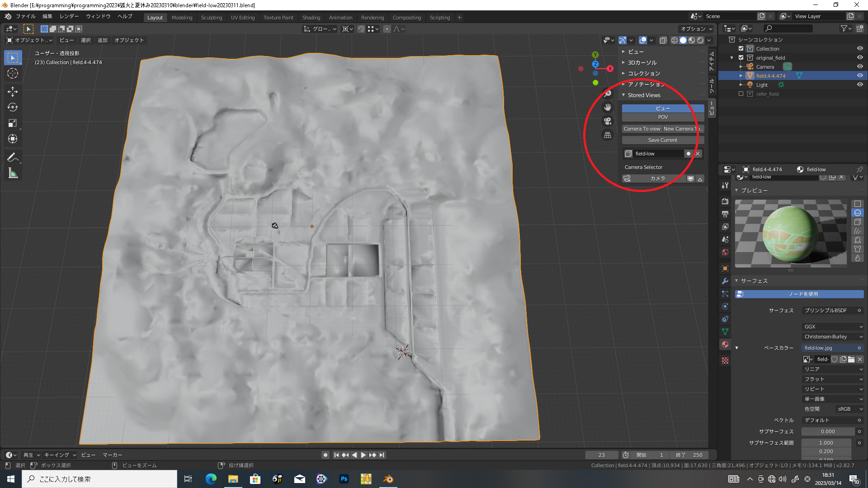Open the Material properties tab icon
The width and height of the screenshot is (868, 488).
point(725,344)
